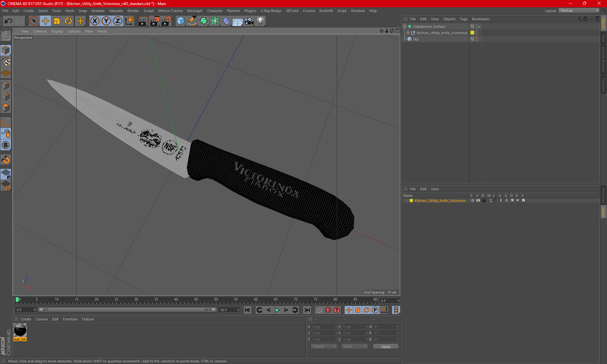Click the knife layer yellow color swatch
This screenshot has width=607, height=364.
(411, 201)
